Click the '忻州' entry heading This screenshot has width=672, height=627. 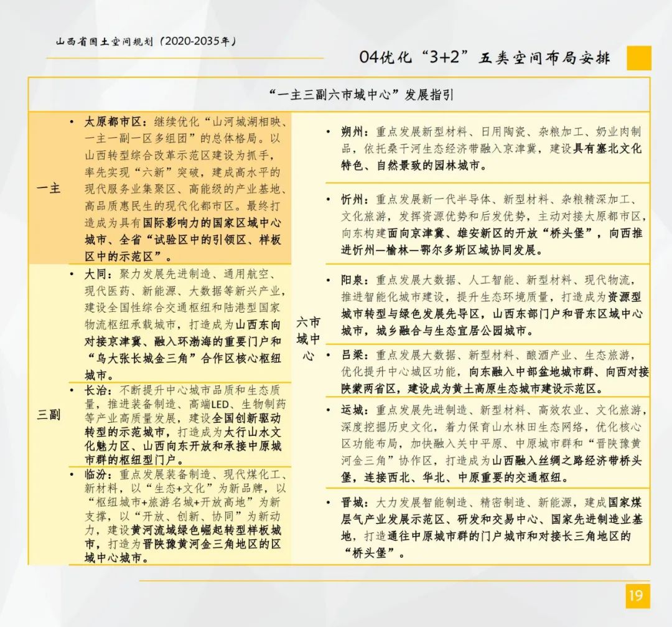point(352,199)
